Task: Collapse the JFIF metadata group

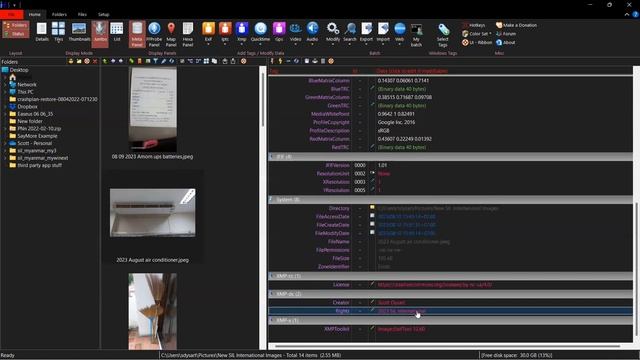Action: (x=271, y=156)
